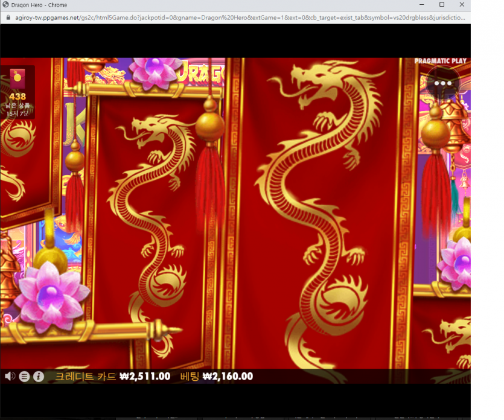Click the Pragmatic Play logo text
This screenshot has width=504, height=420.
pyautogui.click(x=440, y=61)
